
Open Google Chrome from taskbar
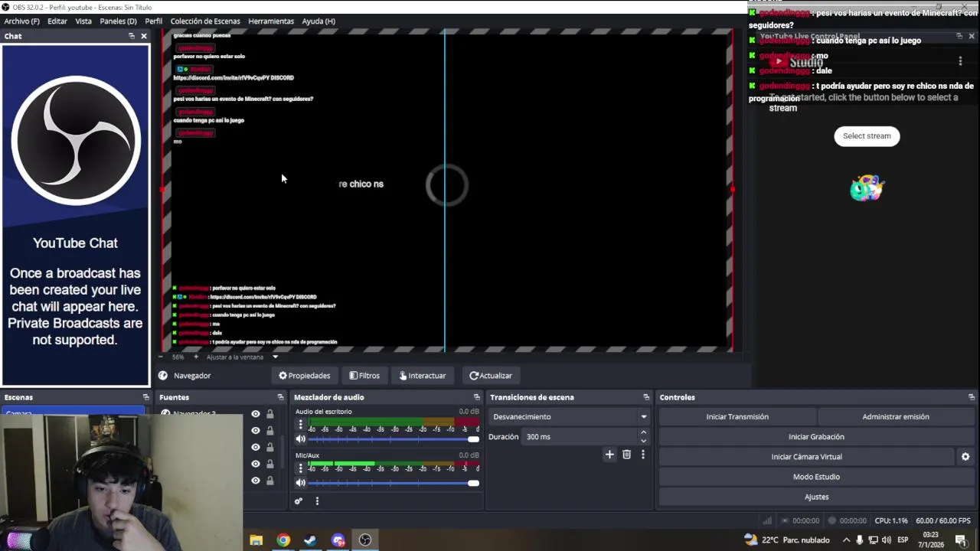[x=283, y=540]
